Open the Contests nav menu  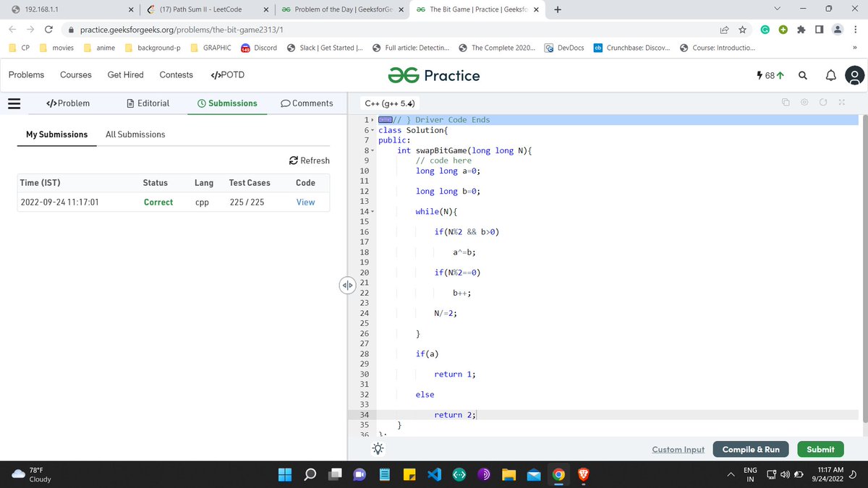(x=176, y=75)
